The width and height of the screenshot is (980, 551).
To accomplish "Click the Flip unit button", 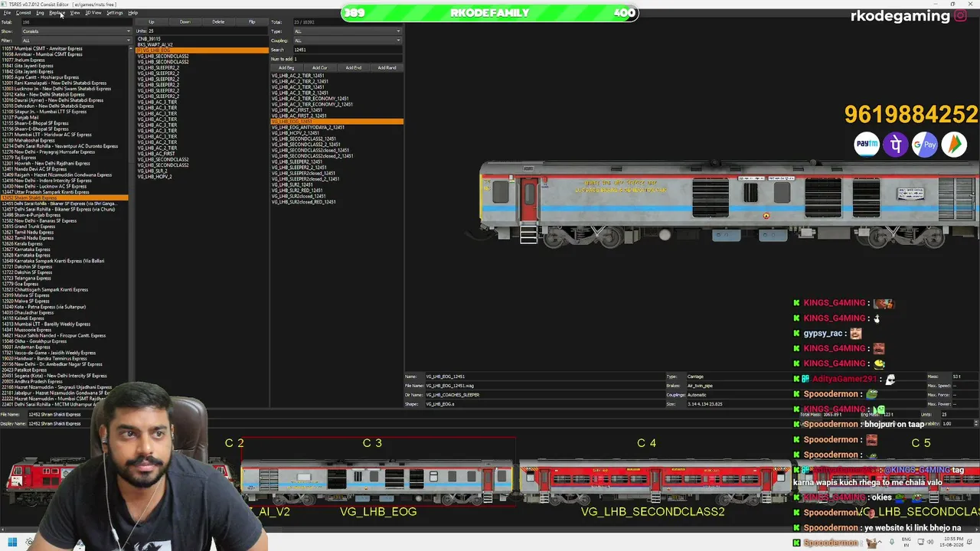I will coord(252,22).
